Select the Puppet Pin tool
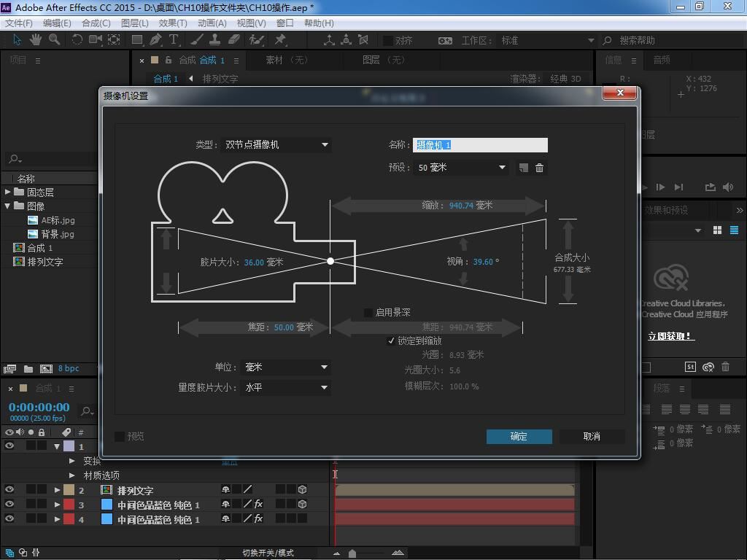The height and width of the screenshot is (560, 747). tap(280, 40)
